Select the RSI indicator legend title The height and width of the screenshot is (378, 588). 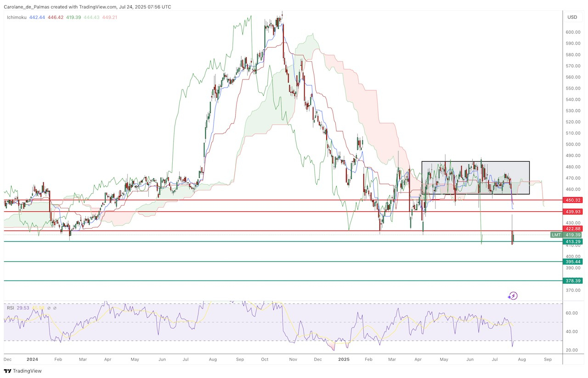point(11,308)
